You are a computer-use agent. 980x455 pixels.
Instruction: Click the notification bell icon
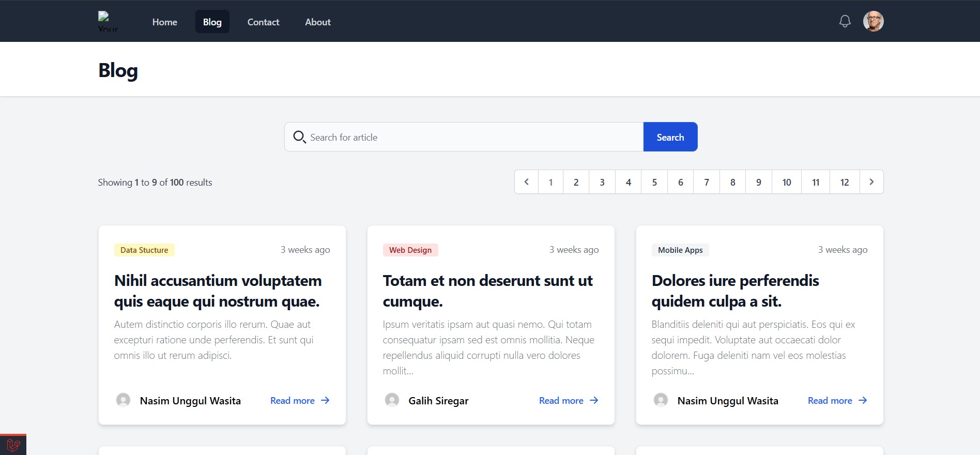pos(845,21)
